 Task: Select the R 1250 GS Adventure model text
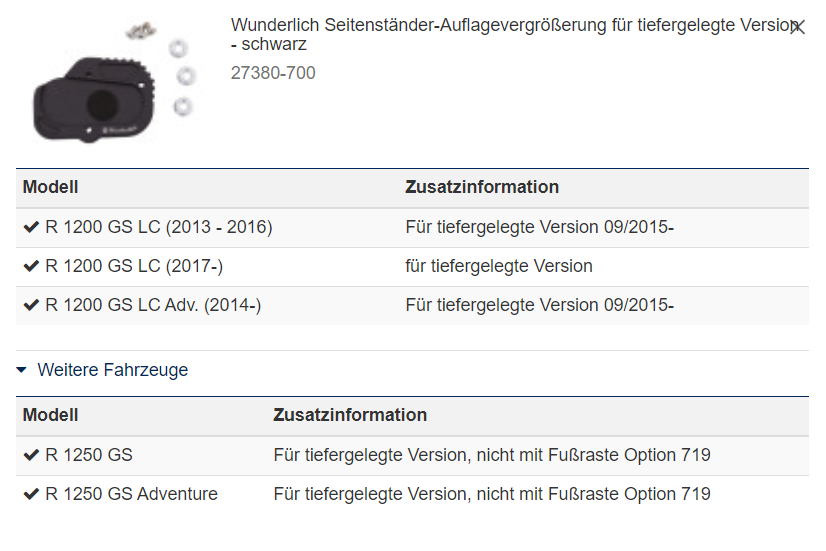(131, 495)
